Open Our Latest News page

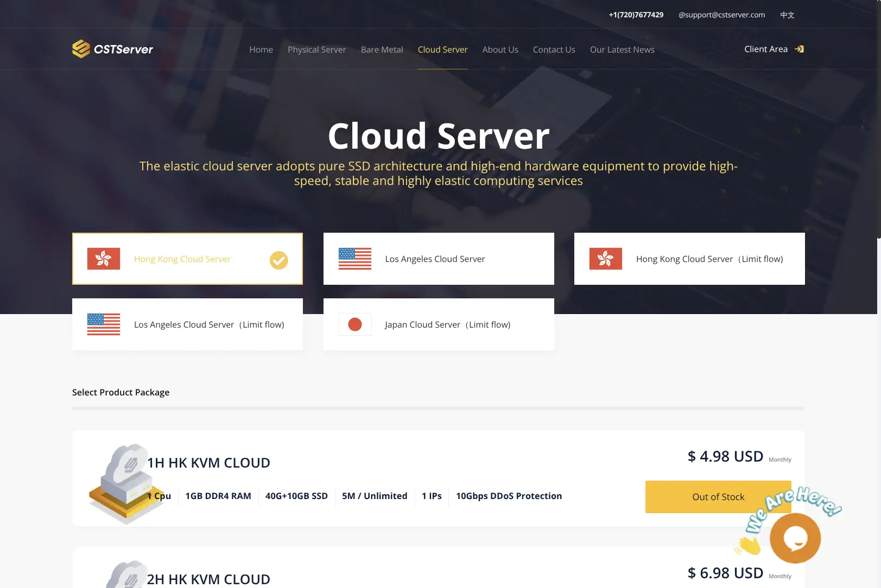tap(622, 49)
